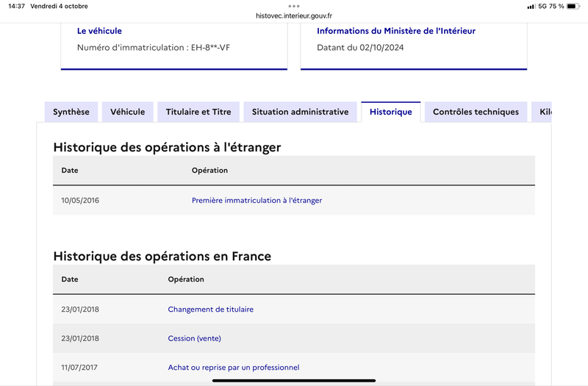This screenshot has width=588, height=386.
Task: Open the Synthèse tab
Action: pyautogui.click(x=71, y=112)
